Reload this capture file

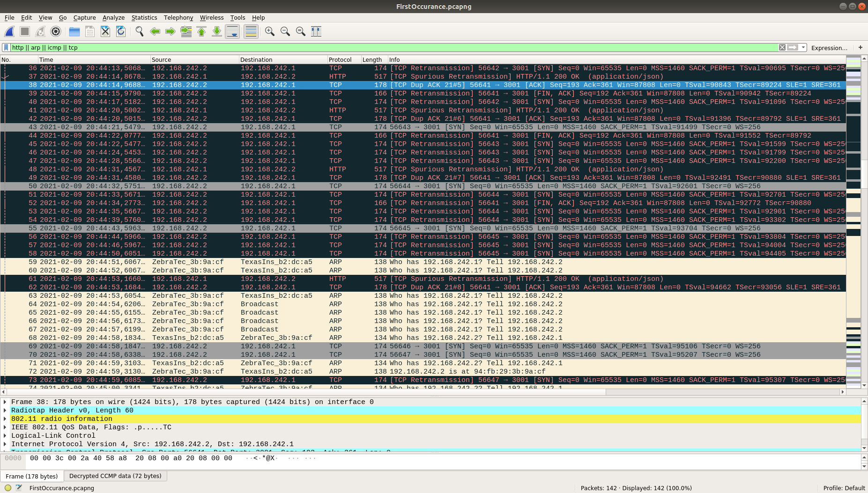121,31
